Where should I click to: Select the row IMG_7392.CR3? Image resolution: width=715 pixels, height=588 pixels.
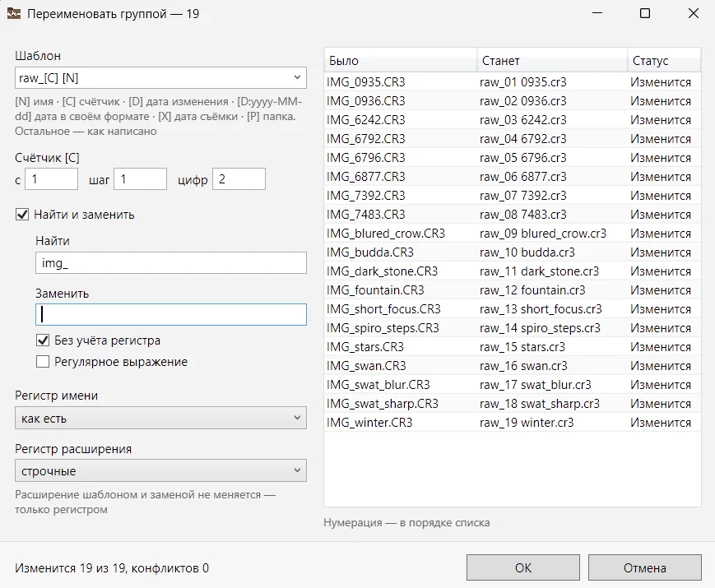(513, 196)
